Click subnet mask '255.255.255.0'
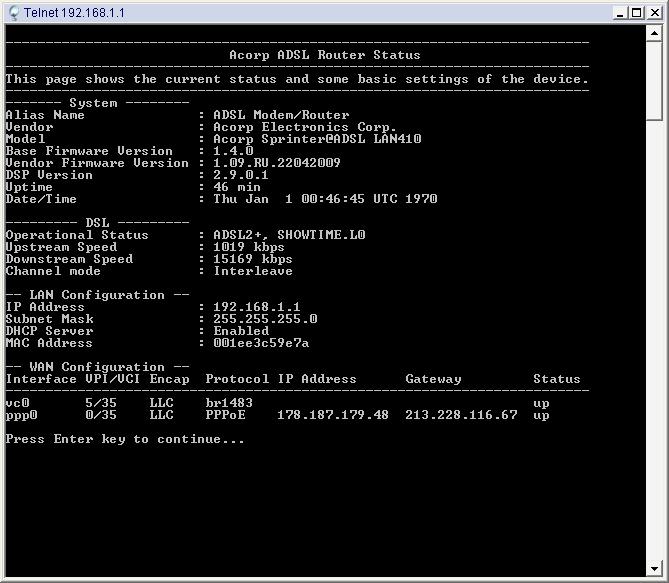 265,319
